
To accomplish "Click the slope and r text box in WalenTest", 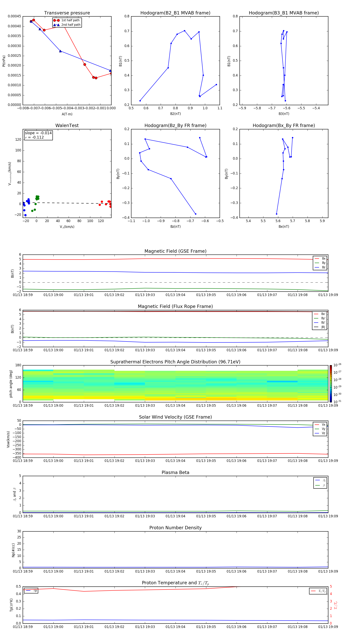I will (38, 135).
